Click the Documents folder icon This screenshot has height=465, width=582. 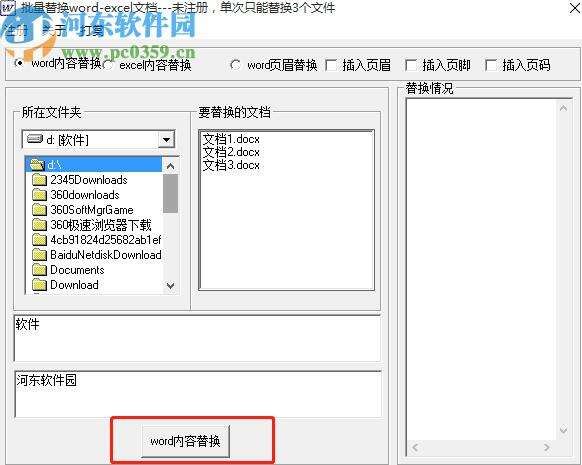coord(39,270)
